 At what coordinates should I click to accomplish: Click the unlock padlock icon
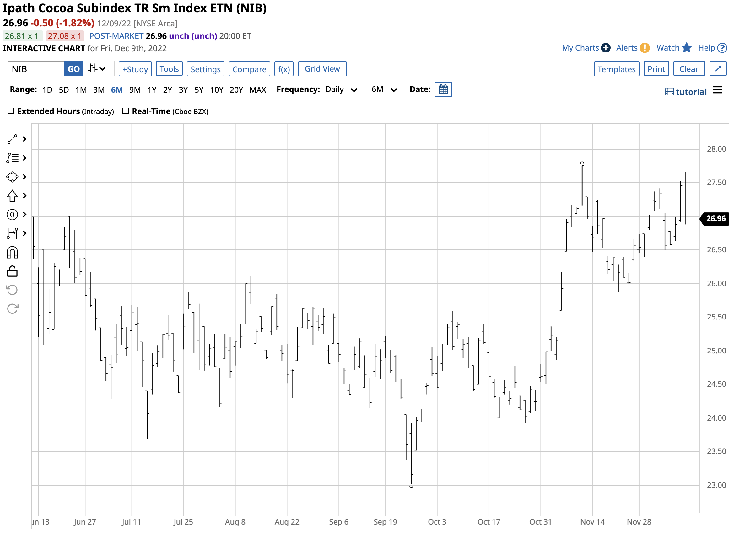pos(12,271)
